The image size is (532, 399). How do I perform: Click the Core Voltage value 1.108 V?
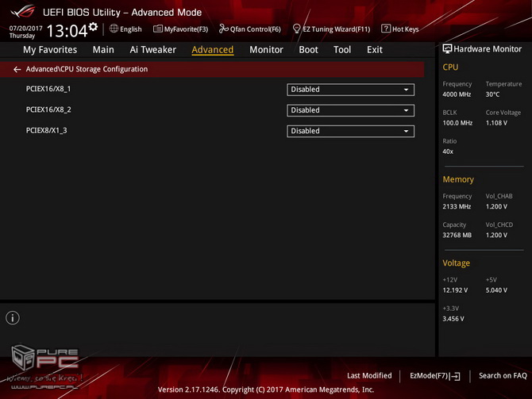(x=496, y=123)
